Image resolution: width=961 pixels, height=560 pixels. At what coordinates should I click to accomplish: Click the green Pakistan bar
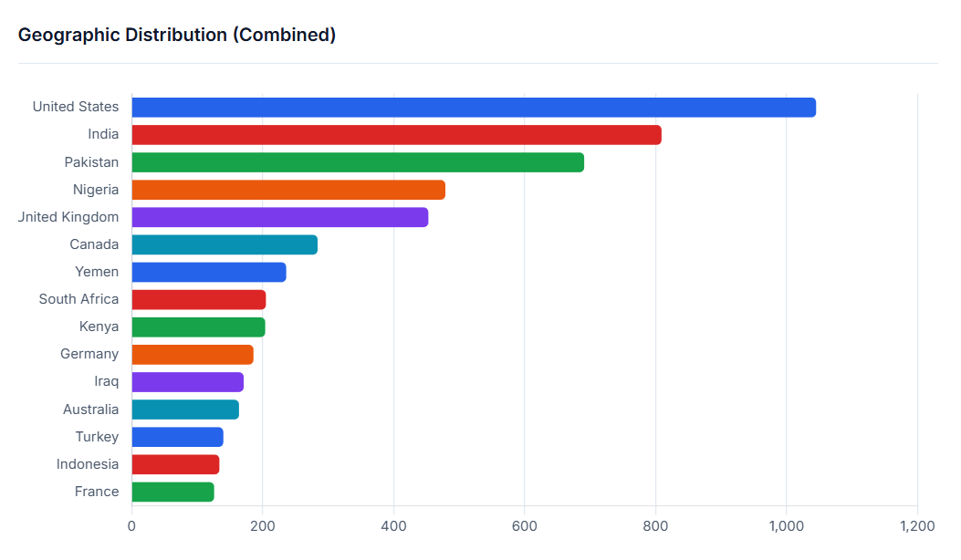pos(358,162)
